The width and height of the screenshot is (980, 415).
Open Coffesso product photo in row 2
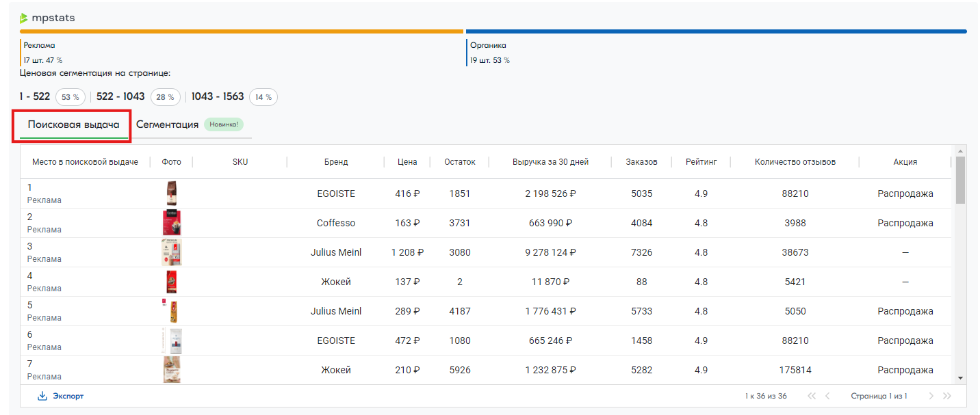tap(172, 223)
